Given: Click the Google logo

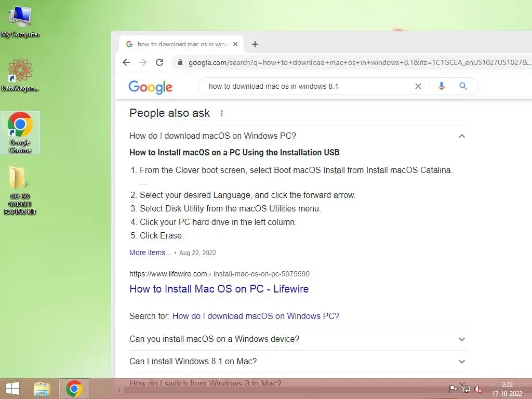Looking at the screenshot, I should (150, 87).
